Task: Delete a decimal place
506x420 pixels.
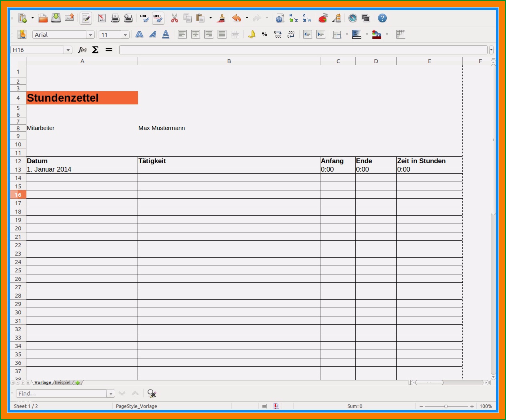Action: pos(291,34)
